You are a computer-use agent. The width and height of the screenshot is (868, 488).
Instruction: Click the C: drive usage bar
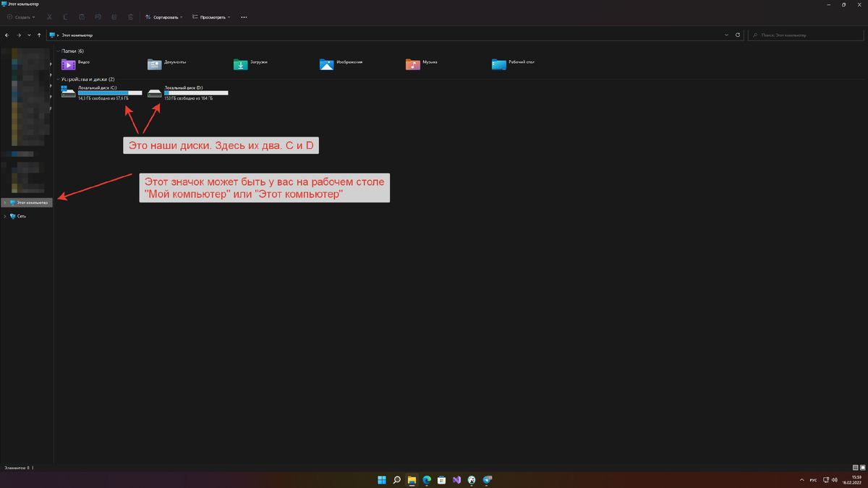(x=110, y=93)
